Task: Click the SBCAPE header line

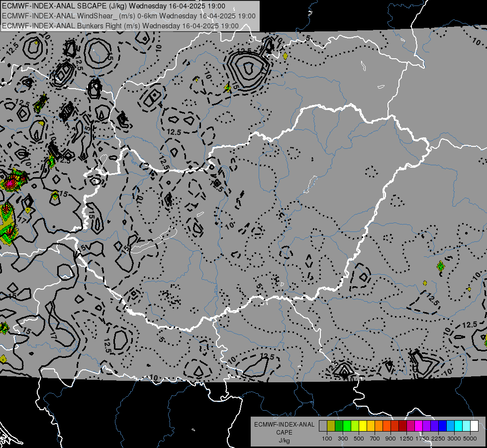Action: coord(114,6)
